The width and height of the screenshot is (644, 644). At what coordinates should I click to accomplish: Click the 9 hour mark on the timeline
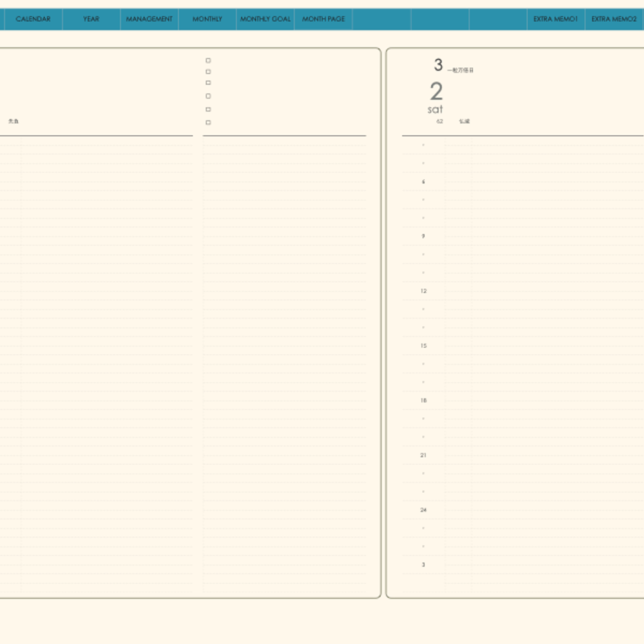[x=423, y=236]
